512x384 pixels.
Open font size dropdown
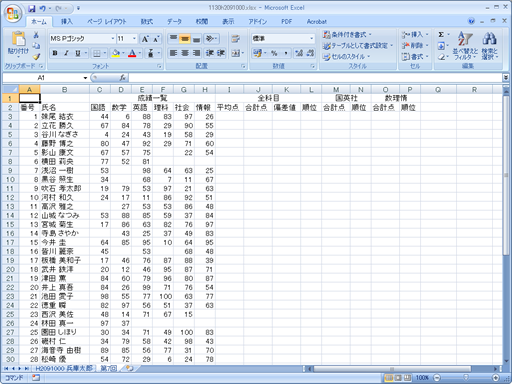click(134, 39)
